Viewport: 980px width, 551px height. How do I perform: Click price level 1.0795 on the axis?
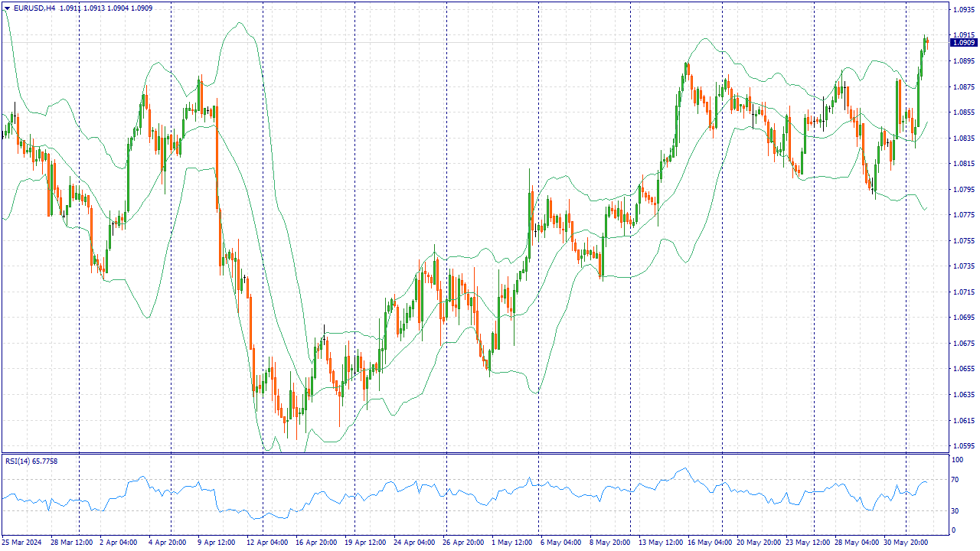963,190
